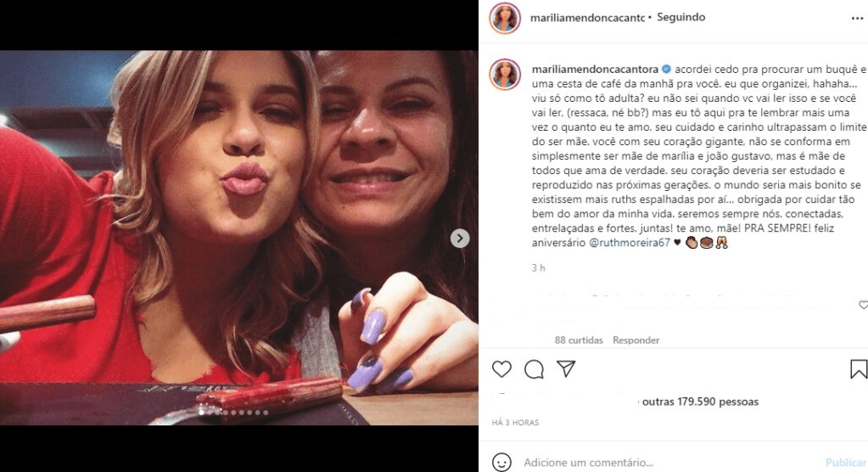Click the header profile avatar
The width and height of the screenshot is (868, 472).
click(505, 18)
